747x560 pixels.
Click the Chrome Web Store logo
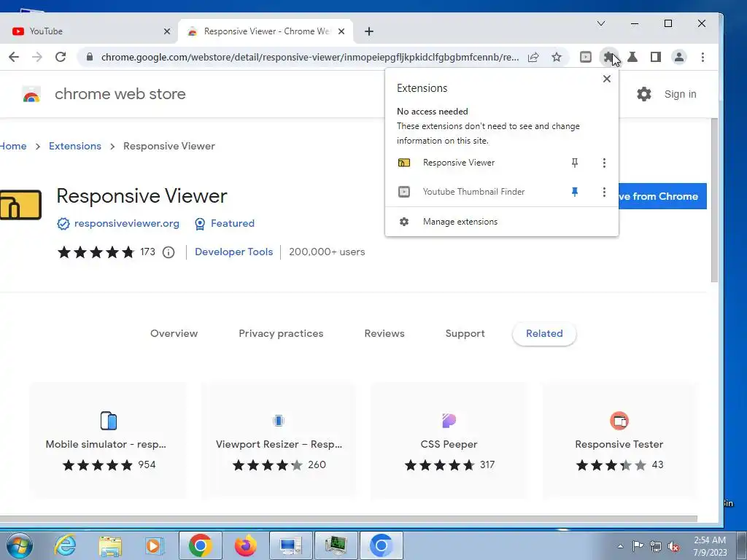point(31,94)
